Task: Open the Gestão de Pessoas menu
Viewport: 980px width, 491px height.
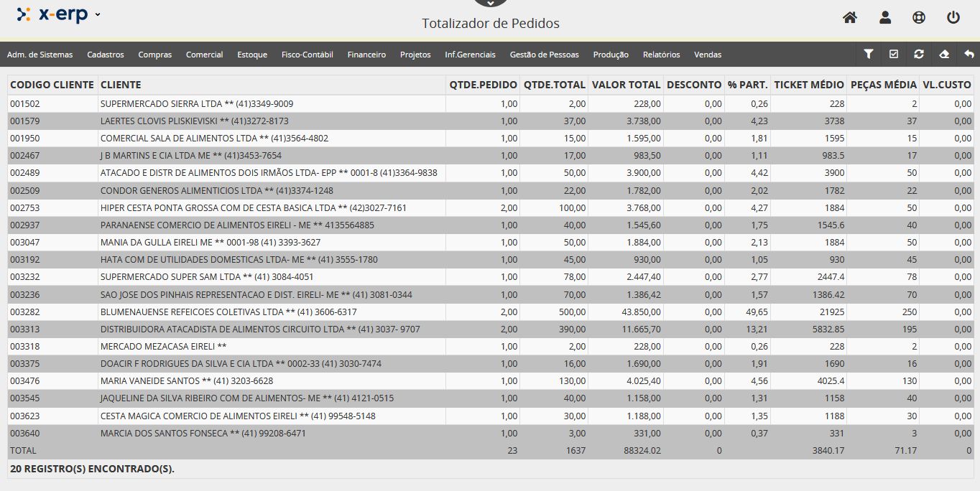Action: [545, 55]
